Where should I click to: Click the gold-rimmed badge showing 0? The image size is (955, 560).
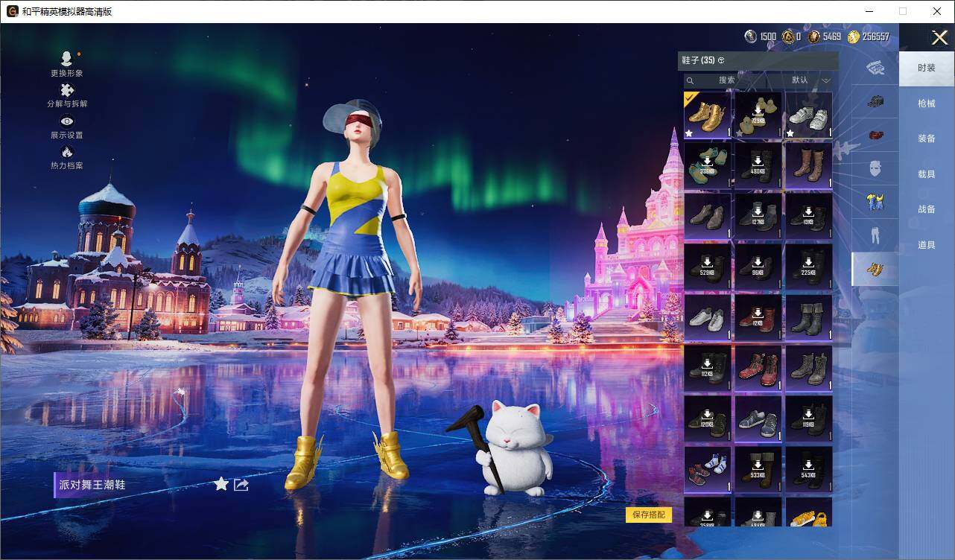pyautogui.click(x=788, y=36)
